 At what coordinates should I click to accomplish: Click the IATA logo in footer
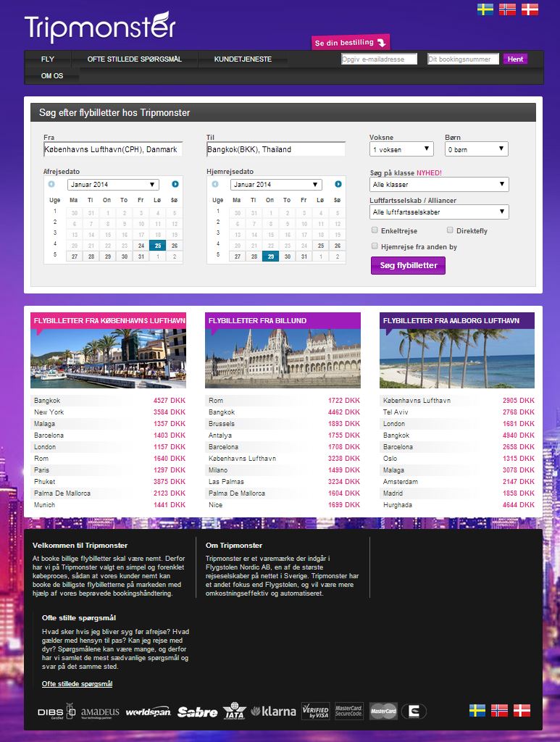coord(235,711)
